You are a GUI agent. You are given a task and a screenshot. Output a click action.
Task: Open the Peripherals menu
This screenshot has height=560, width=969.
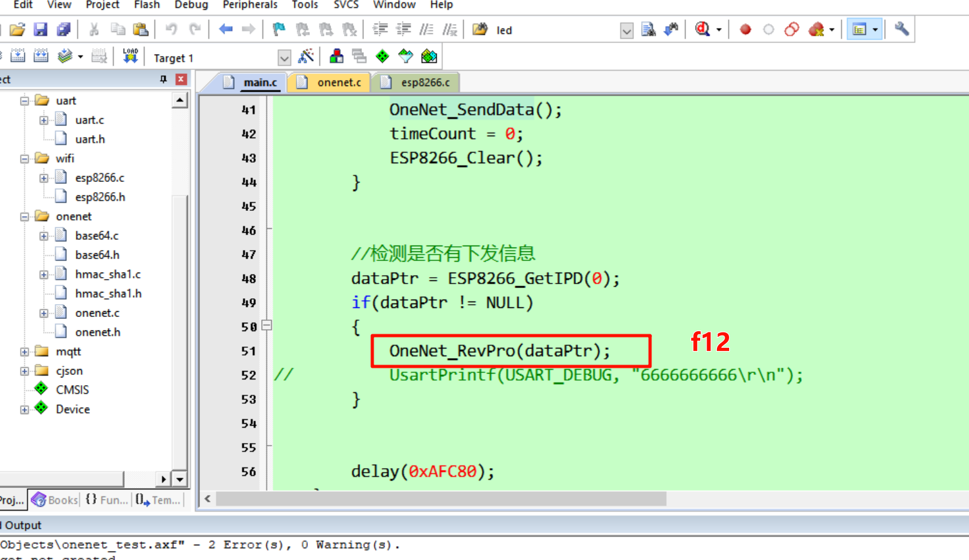250,5
